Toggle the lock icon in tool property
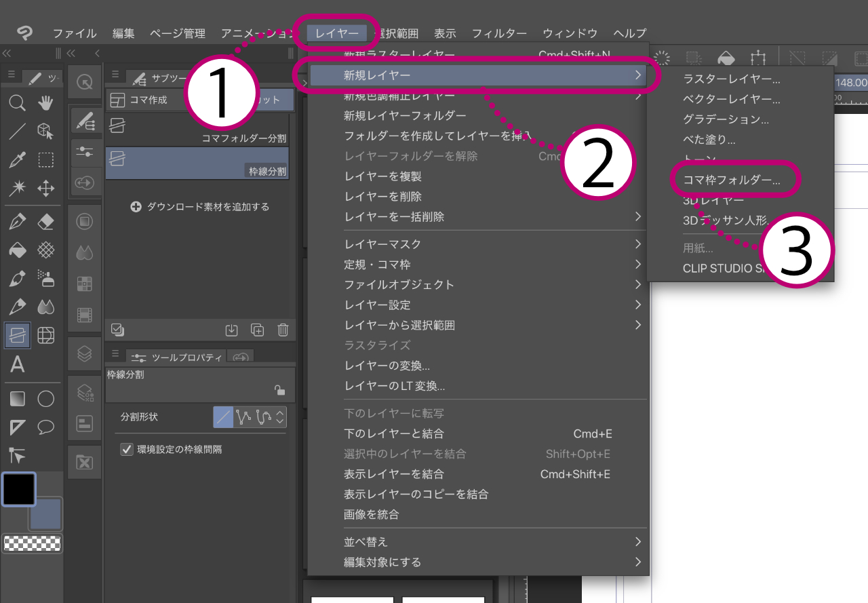 pos(279,390)
